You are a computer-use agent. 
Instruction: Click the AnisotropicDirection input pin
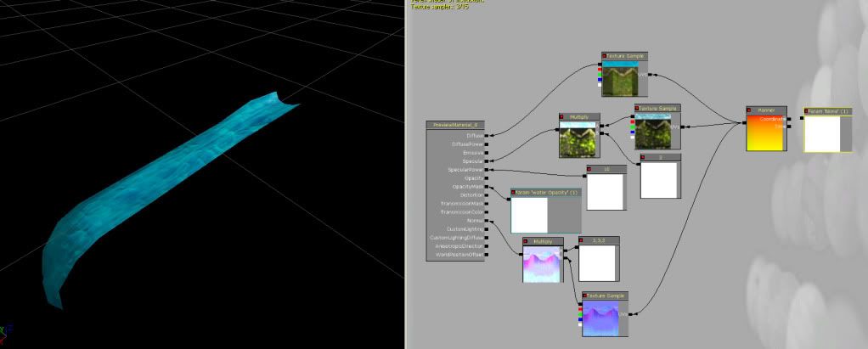[x=487, y=246]
